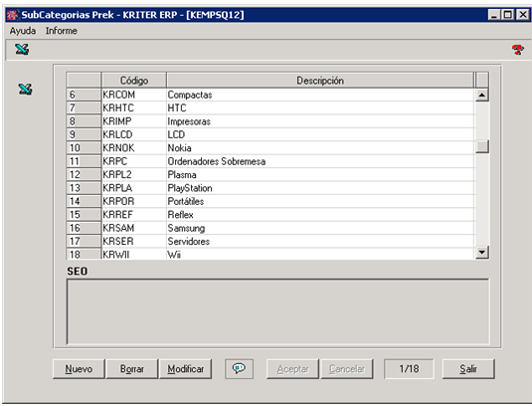532x406 pixels.
Task: Click the KRITER app icon in title bar
Action: (13, 15)
